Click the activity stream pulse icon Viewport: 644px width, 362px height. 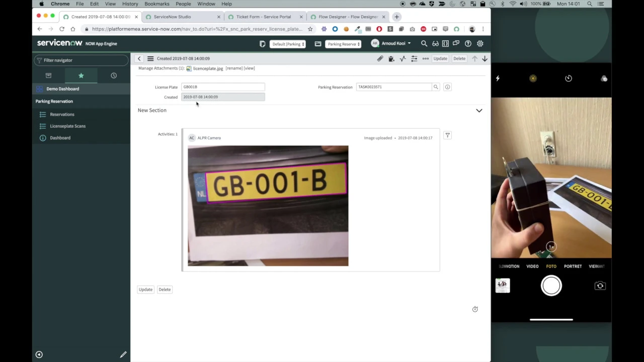click(403, 58)
